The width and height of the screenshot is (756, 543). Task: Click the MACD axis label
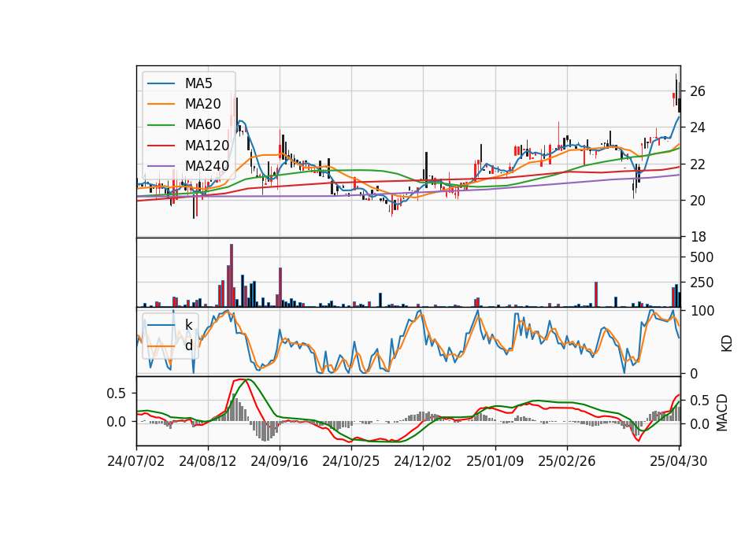(722, 412)
